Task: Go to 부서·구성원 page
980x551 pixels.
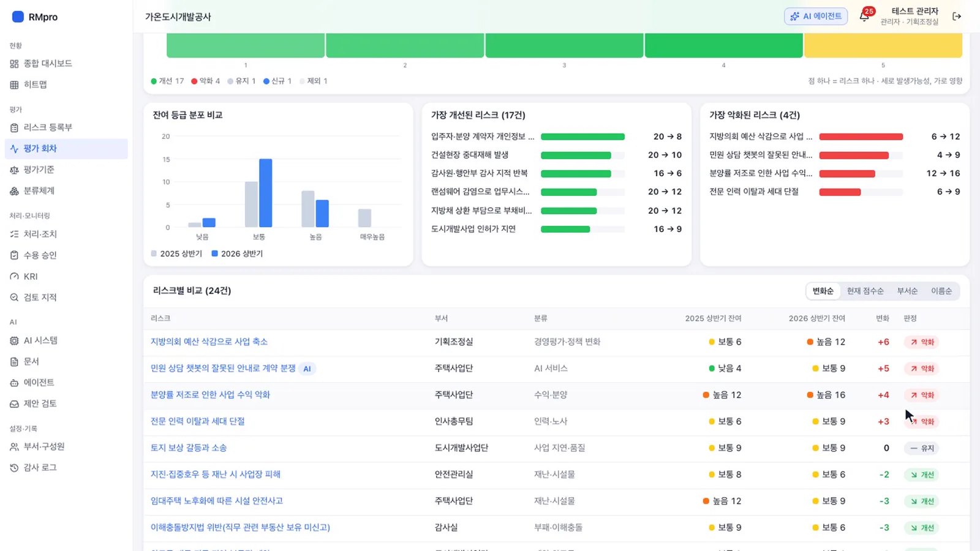Action: (66, 447)
